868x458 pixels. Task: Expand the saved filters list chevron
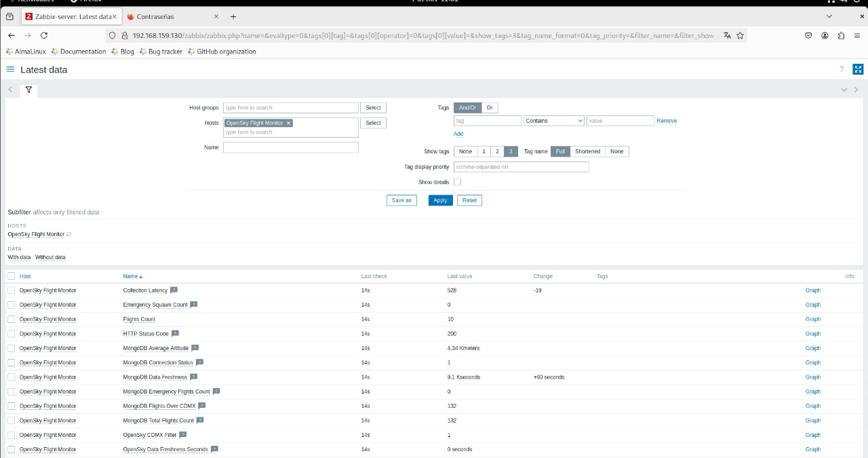click(x=844, y=90)
